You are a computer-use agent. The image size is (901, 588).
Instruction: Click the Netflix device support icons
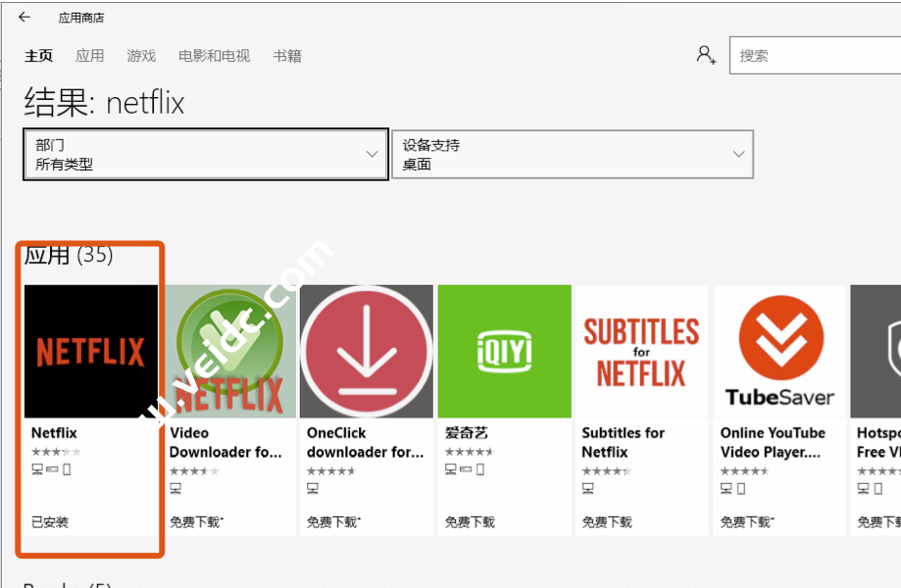tap(51, 469)
